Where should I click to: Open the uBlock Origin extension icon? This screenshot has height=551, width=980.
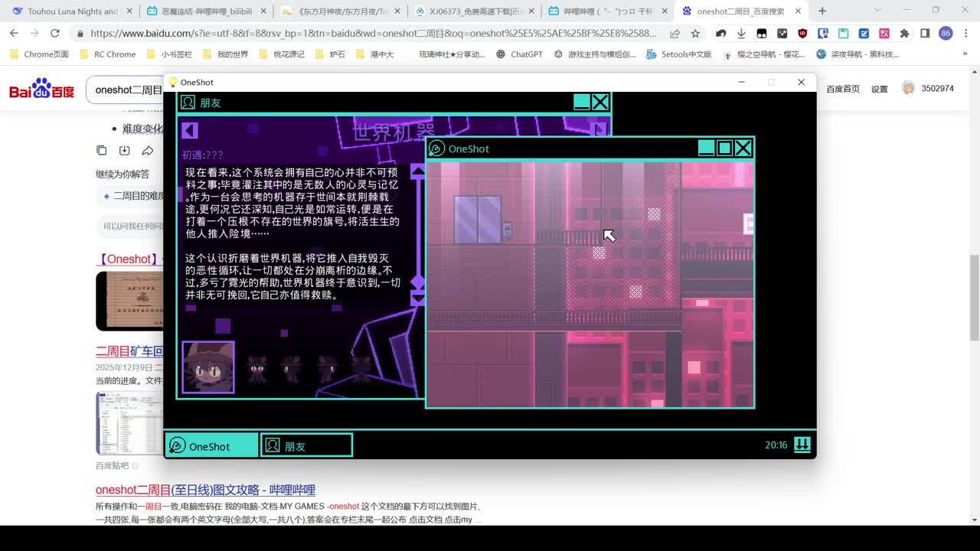point(802,34)
